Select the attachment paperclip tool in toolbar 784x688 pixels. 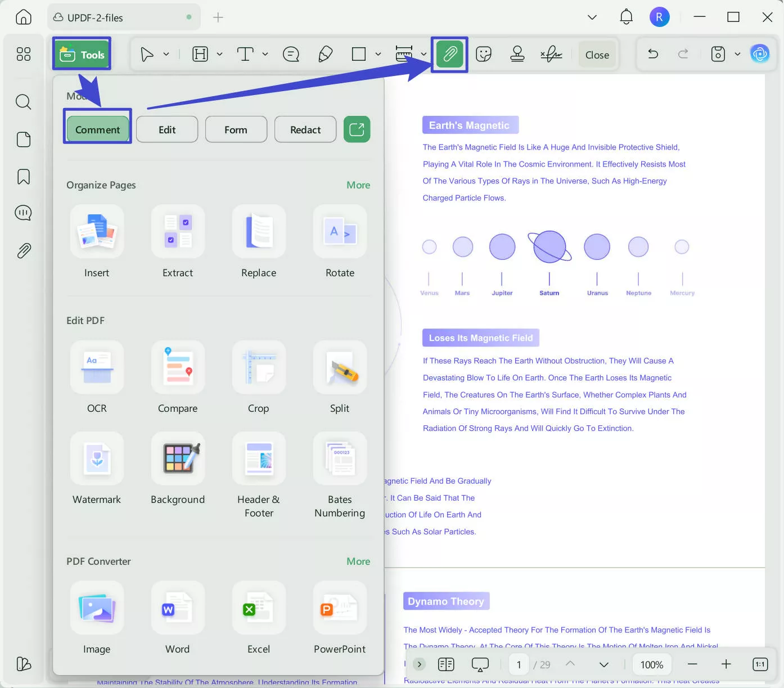point(449,55)
